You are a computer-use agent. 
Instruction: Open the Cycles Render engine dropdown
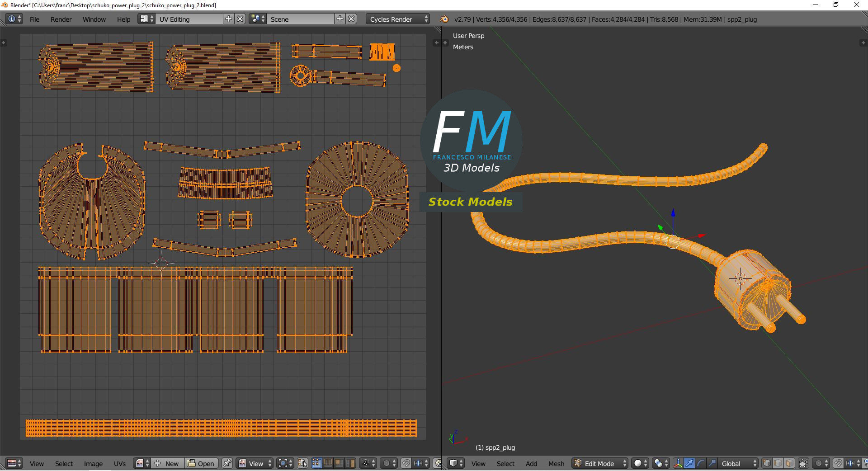point(398,19)
